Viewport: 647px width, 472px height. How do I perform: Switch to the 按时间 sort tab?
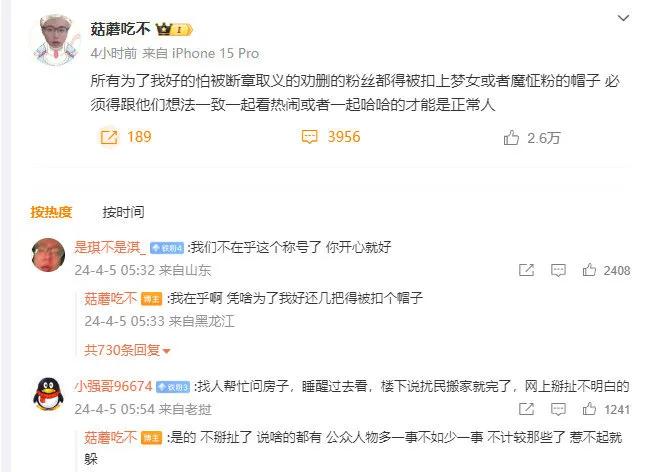123,212
